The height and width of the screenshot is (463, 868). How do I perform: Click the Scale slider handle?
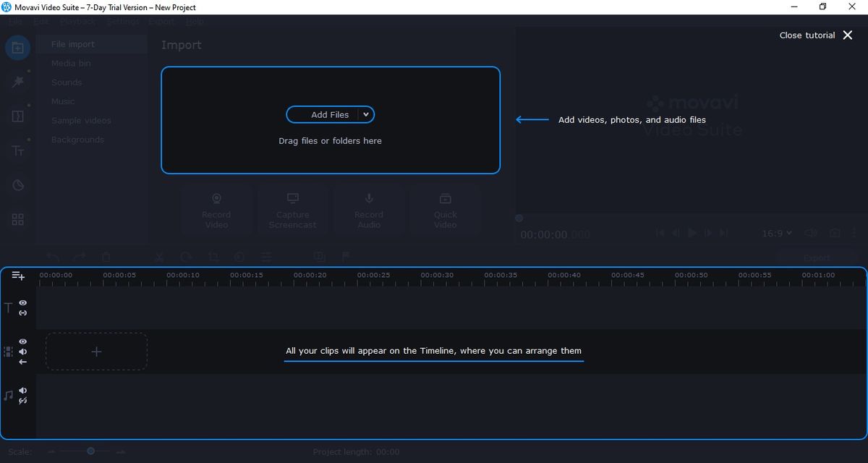tap(90, 451)
